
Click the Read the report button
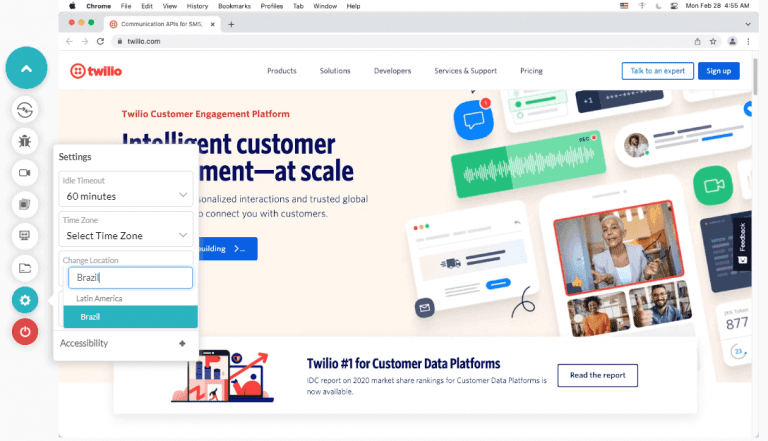[597, 376]
